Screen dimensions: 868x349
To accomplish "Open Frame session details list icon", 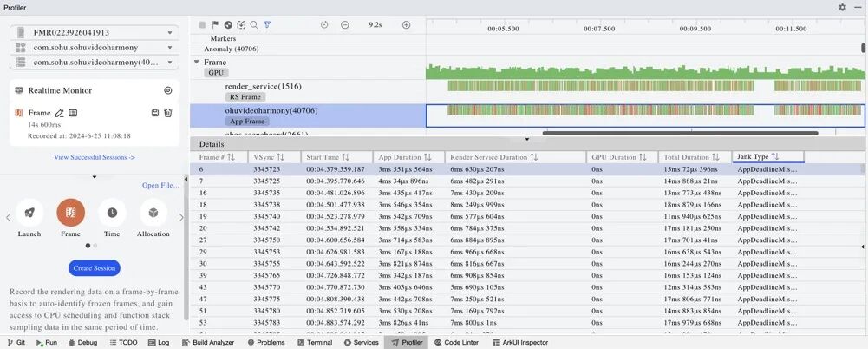I will pos(73,113).
